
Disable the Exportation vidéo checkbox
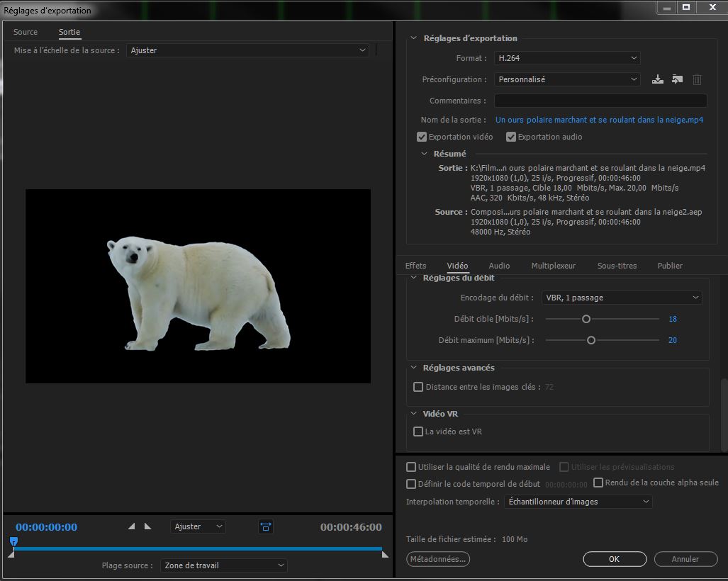pyautogui.click(x=422, y=137)
